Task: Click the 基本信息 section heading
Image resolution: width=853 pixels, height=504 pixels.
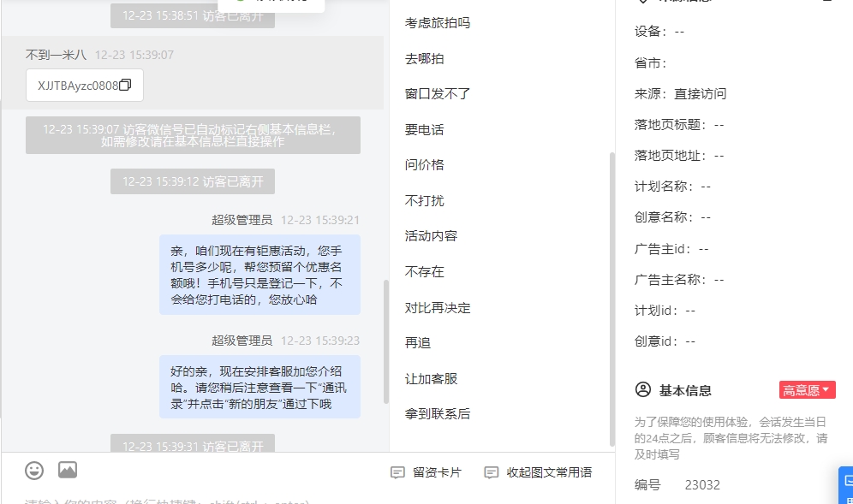Action: [685, 390]
